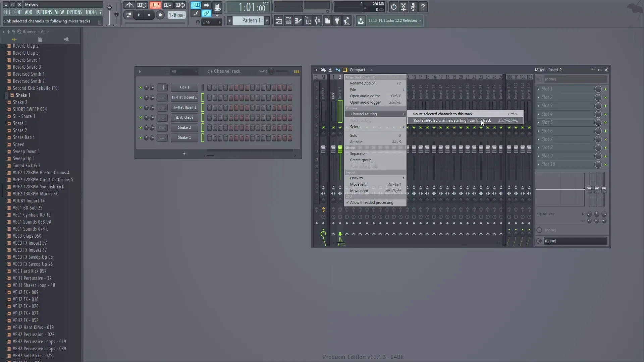Click the Hi-Hat Open 1 channel button
Viewport: 644px width, 362px height.
tap(184, 107)
